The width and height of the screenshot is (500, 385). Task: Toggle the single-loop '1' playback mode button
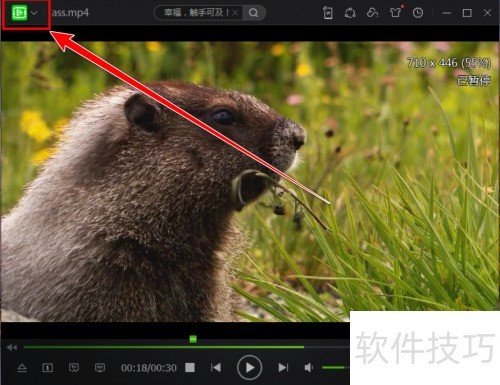tap(48, 368)
